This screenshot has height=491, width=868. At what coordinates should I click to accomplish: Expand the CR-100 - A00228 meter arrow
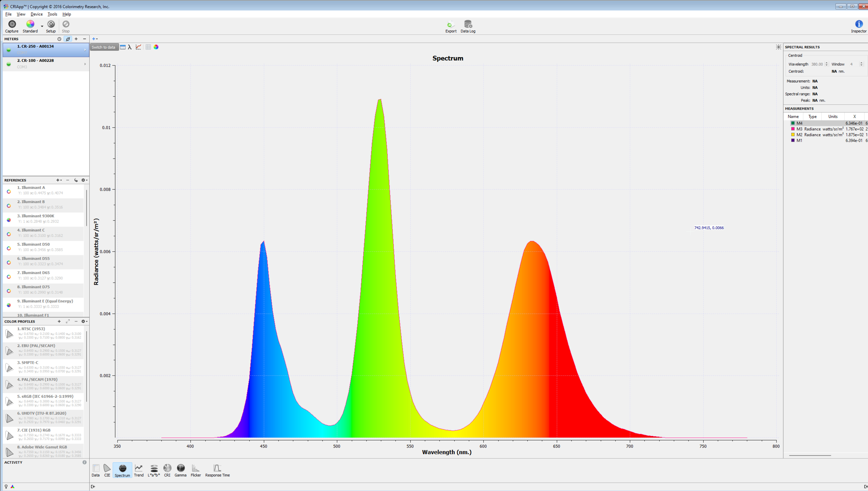pos(85,64)
